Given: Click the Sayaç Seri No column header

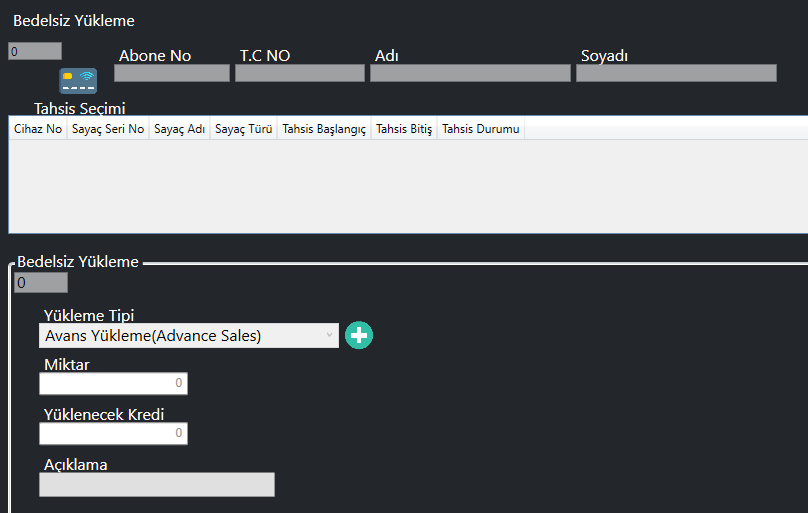Looking at the screenshot, I should tap(108, 129).
